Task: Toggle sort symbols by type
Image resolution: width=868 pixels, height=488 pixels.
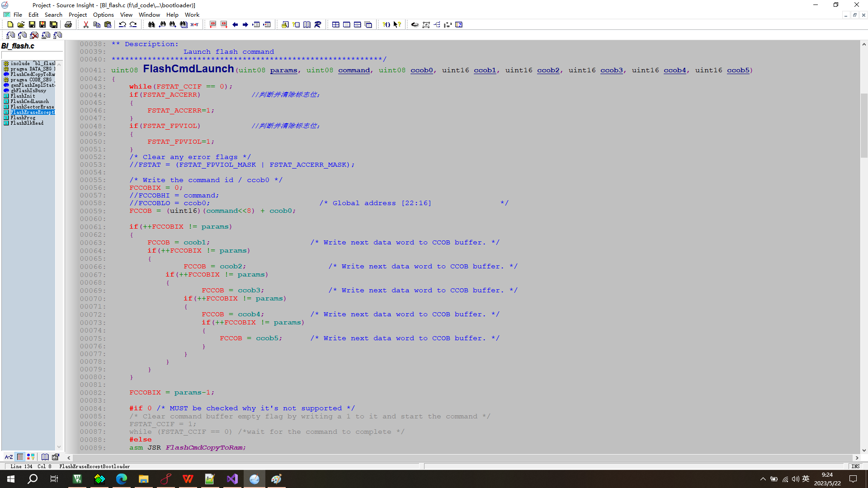Action: [x=31, y=457]
